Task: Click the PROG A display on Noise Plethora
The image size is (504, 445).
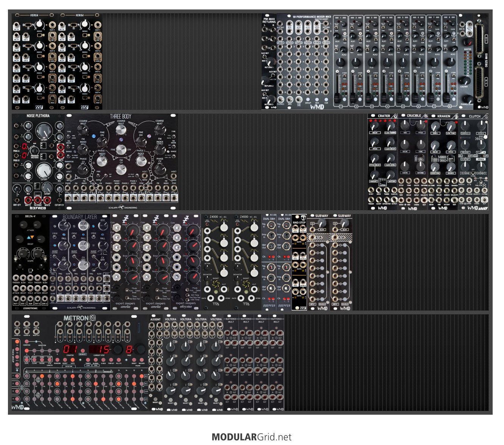Action: pos(24,146)
